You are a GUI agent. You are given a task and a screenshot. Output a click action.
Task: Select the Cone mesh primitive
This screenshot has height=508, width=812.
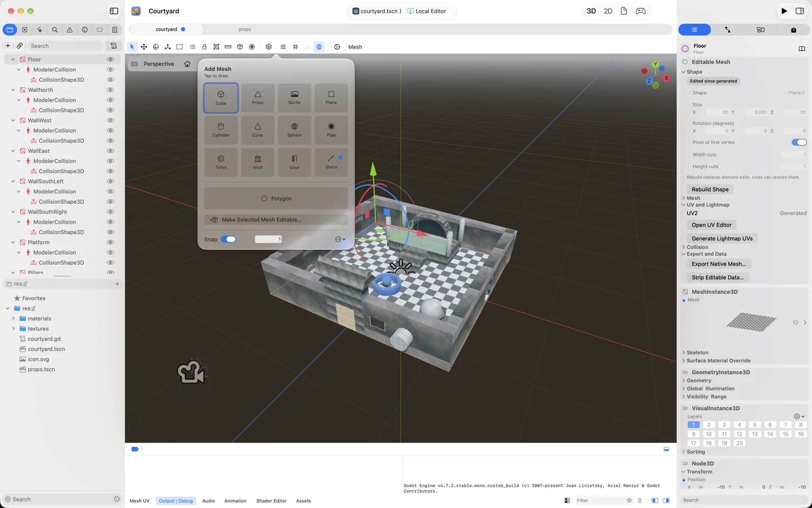pyautogui.click(x=258, y=130)
